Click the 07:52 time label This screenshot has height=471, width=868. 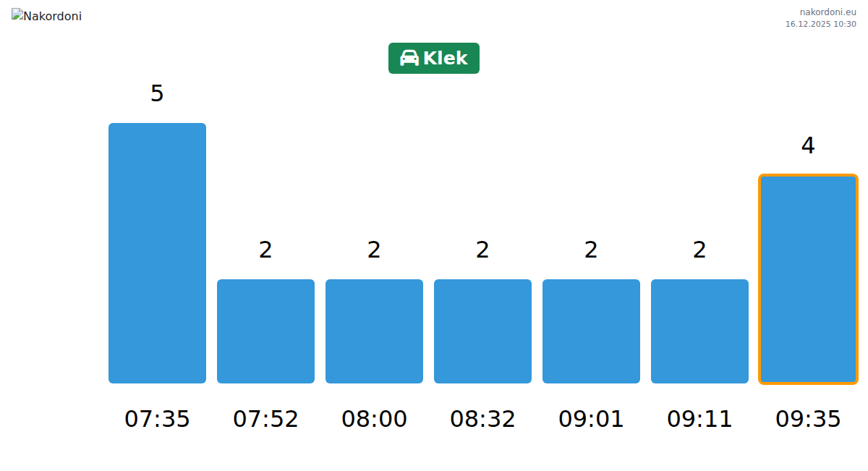(265, 419)
